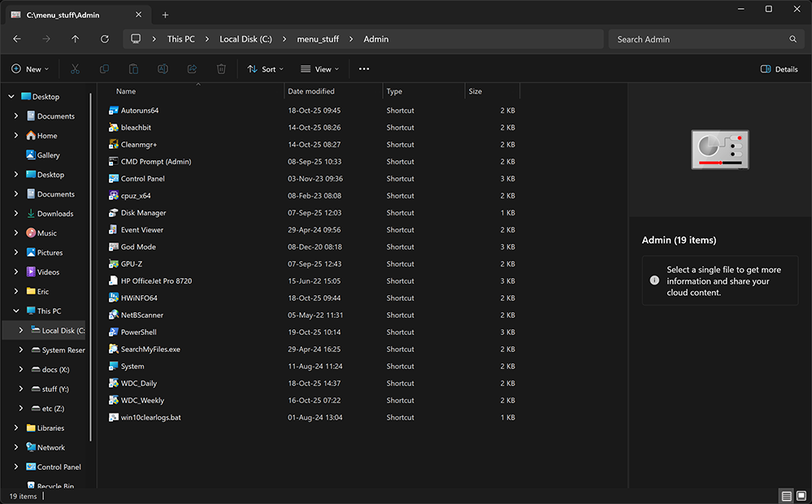This screenshot has height=504, width=812.
Task: Add a new tab
Action: coord(165,15)
